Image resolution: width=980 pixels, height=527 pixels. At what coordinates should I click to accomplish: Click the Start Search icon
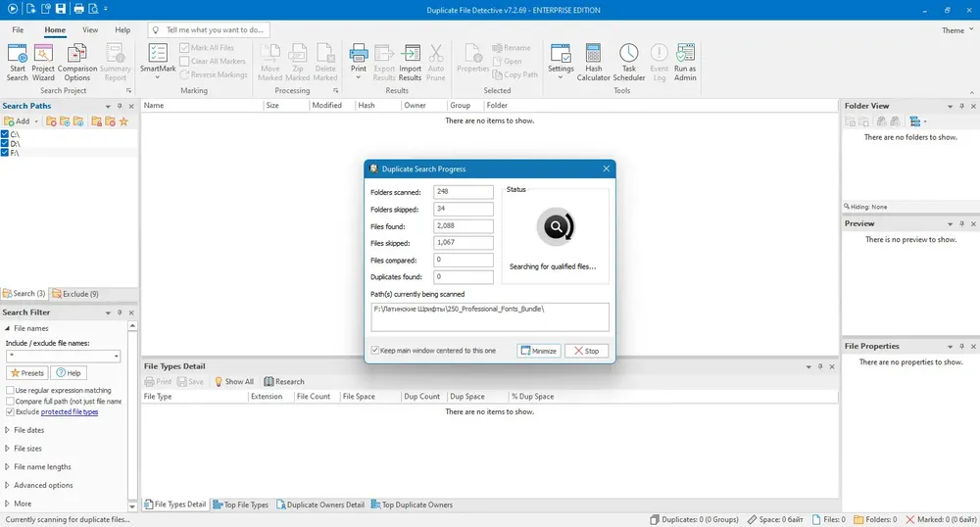pos(17,63)
